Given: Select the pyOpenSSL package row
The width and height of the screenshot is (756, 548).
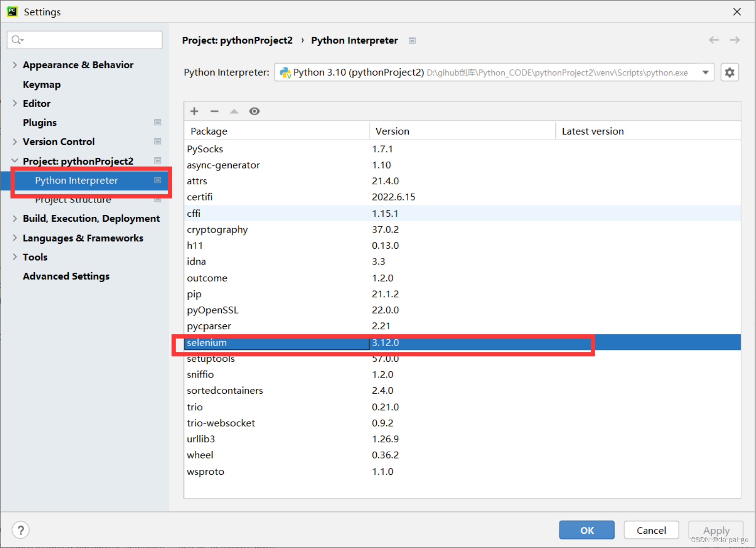Looking at the screenshot, I should (x=462, y=310).
